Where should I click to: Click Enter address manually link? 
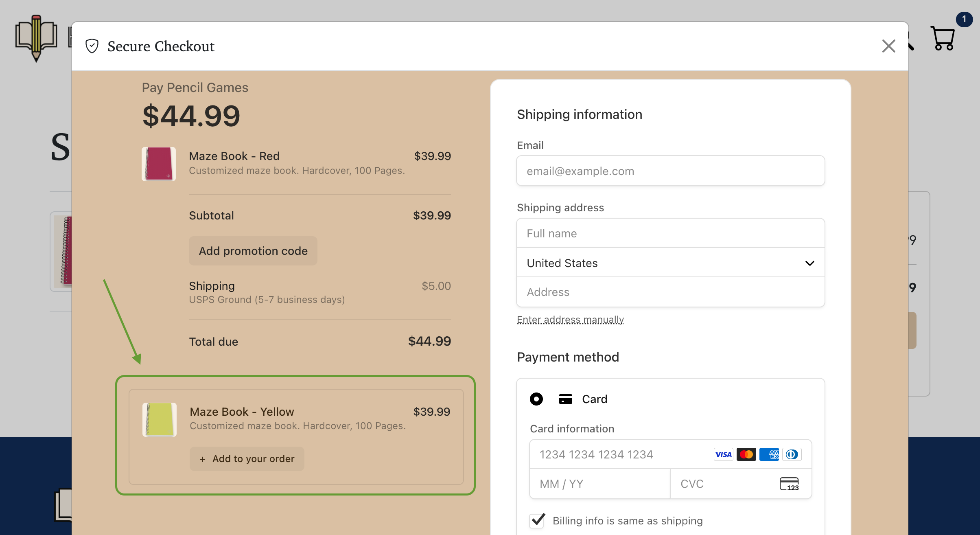(570, 320)
